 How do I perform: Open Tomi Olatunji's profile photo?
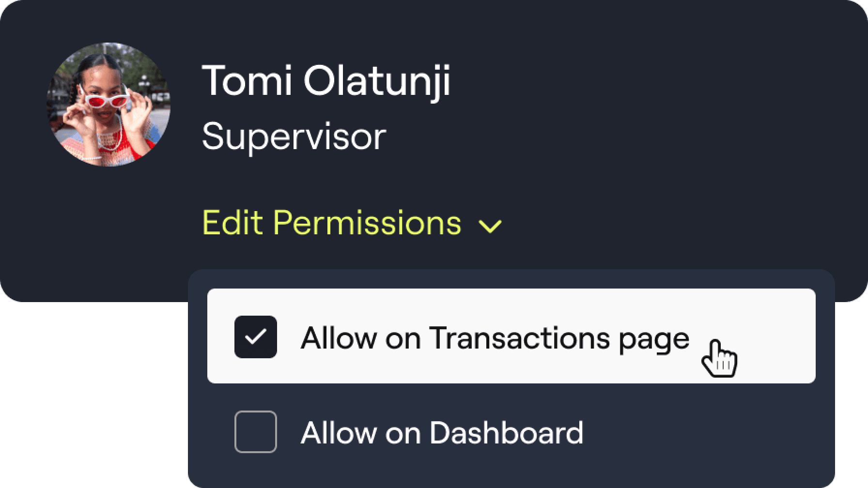point(108,104)
